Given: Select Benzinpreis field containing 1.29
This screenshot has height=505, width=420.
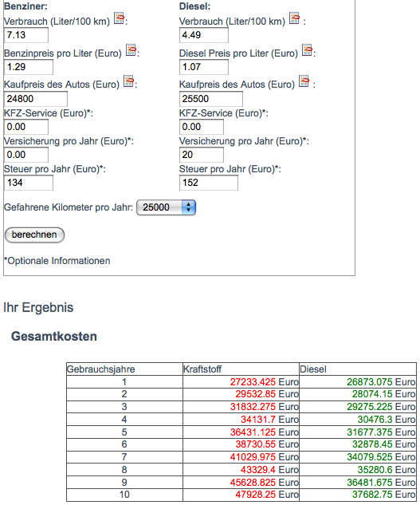Looking at the screenshot, I should (x=29, y=67).
